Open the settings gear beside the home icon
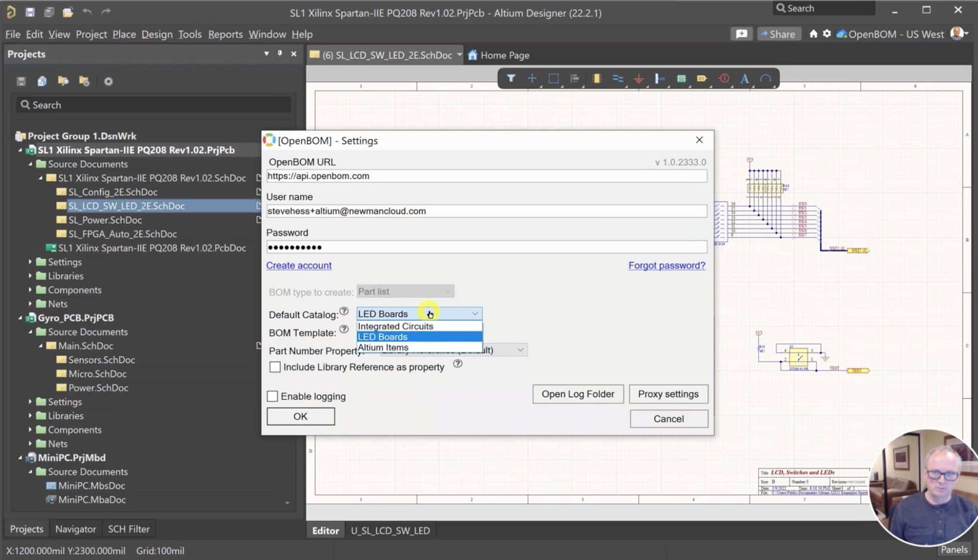The width and height of the screenshot is (978, 560). (827, 34)
